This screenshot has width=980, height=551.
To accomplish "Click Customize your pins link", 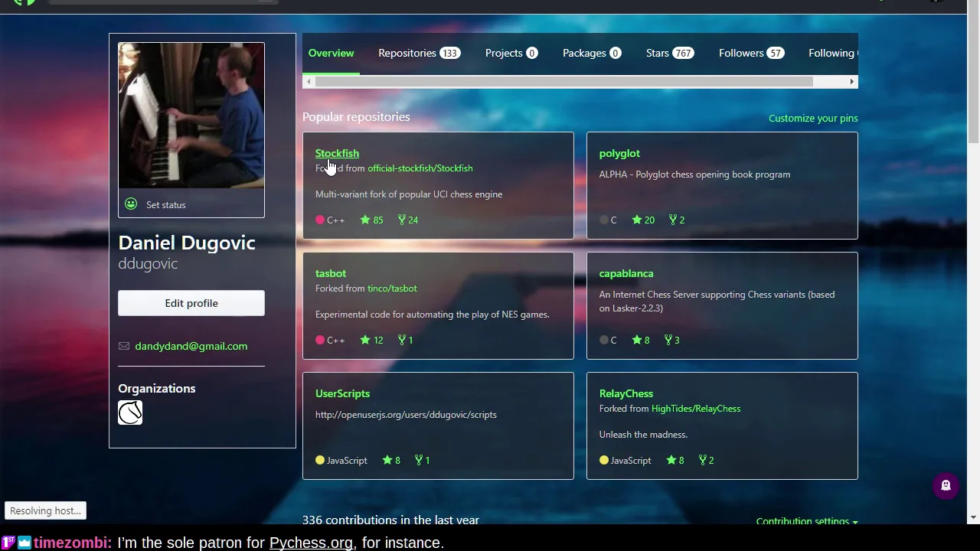I will coord(813,118).
